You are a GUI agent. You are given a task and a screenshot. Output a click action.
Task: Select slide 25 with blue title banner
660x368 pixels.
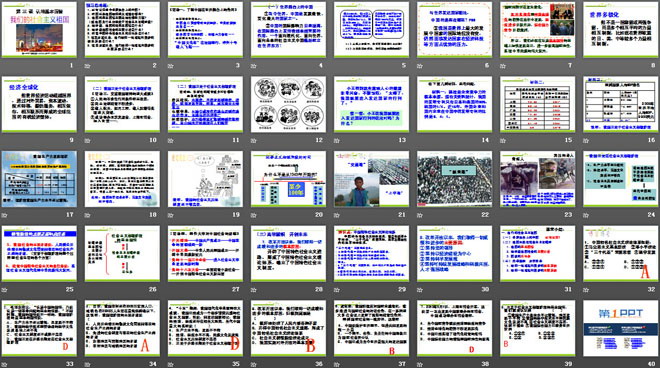39,253
